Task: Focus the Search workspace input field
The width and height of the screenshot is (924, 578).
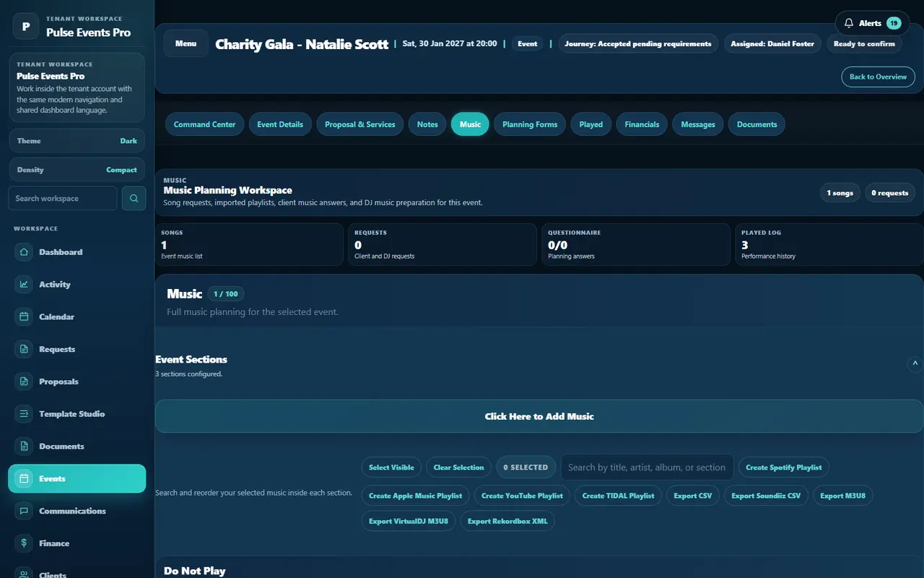Action: [x=62, y=198]
